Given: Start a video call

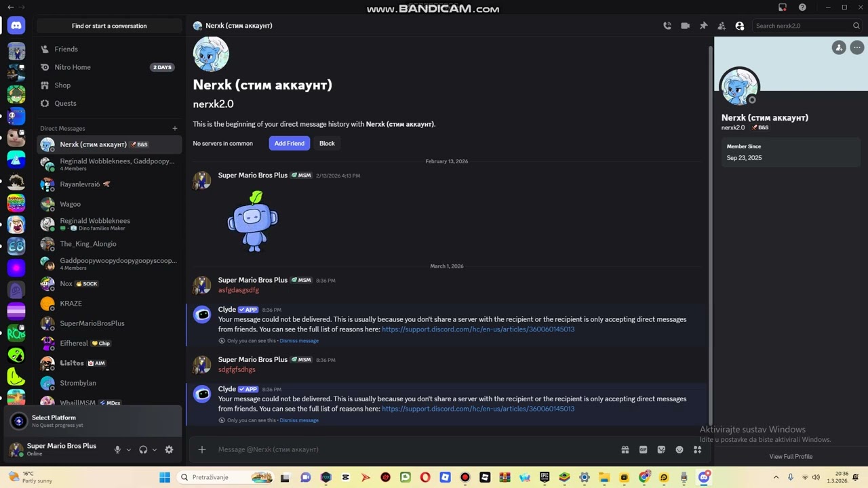Looking at the screenshot, I should click(686, 26).
